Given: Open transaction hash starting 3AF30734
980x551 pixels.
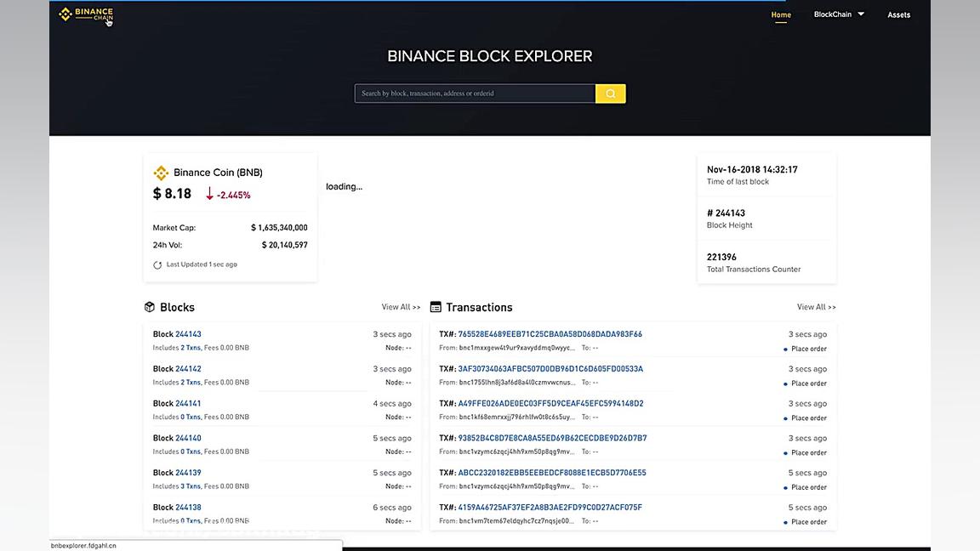Looking at the screenshot, I should [550, 368].
